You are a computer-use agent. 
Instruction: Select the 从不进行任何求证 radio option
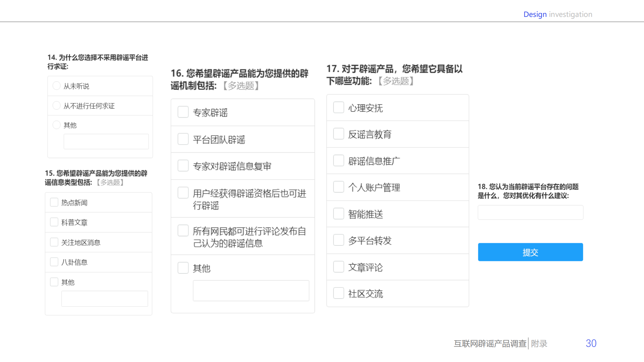[56, 106]
